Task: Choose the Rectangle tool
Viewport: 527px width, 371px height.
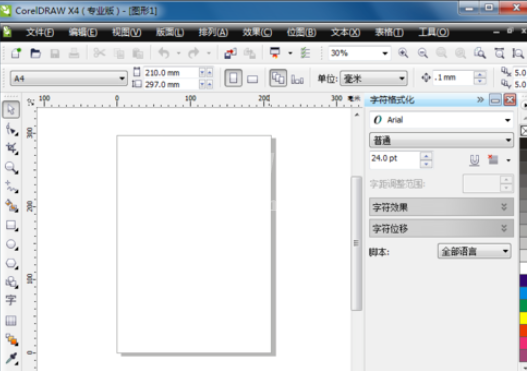Action: (11, 225)
